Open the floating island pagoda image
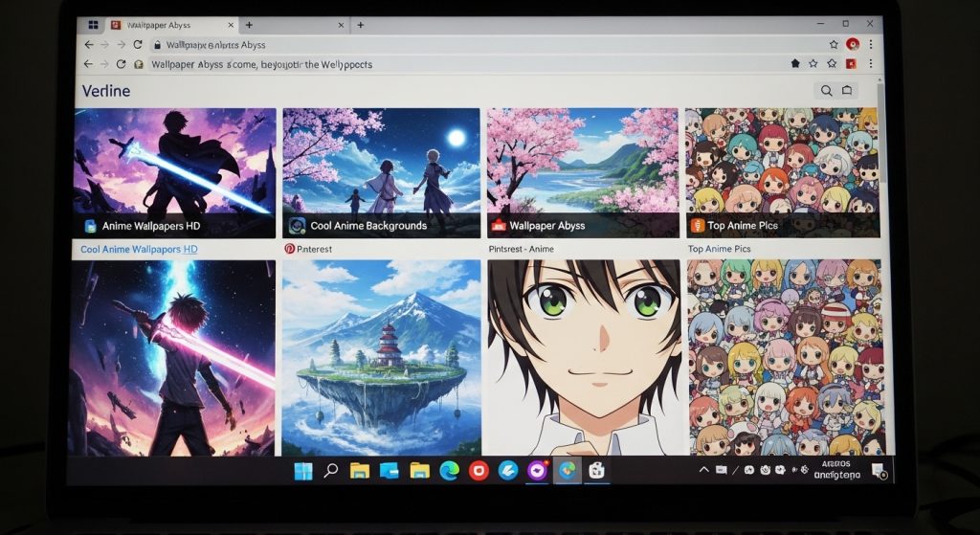The image size is (980, 535). [x=381, y=358]
